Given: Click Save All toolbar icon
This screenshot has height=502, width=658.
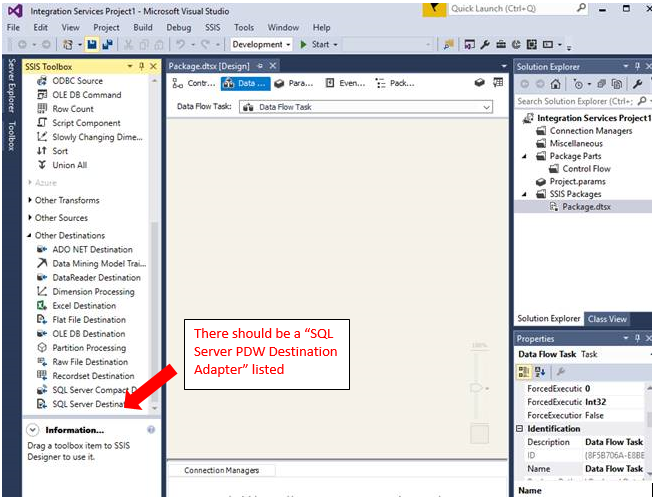Looking at the screenshot, I should pyautogui.click(x=107, y=44).
